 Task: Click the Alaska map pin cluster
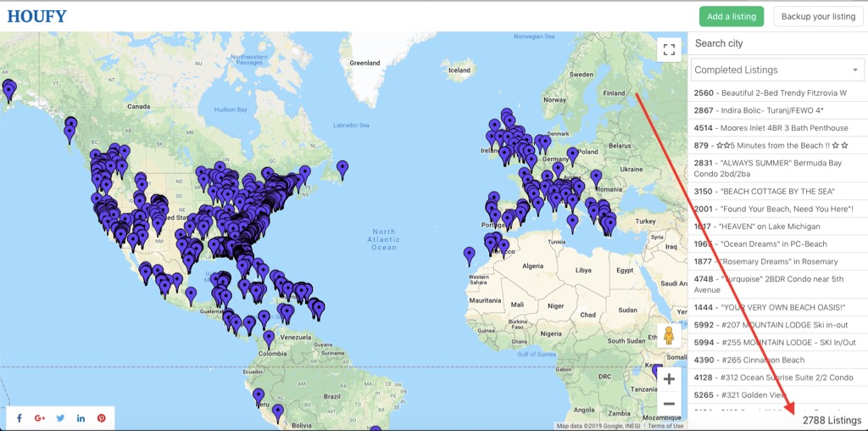(x=8, y=90)
